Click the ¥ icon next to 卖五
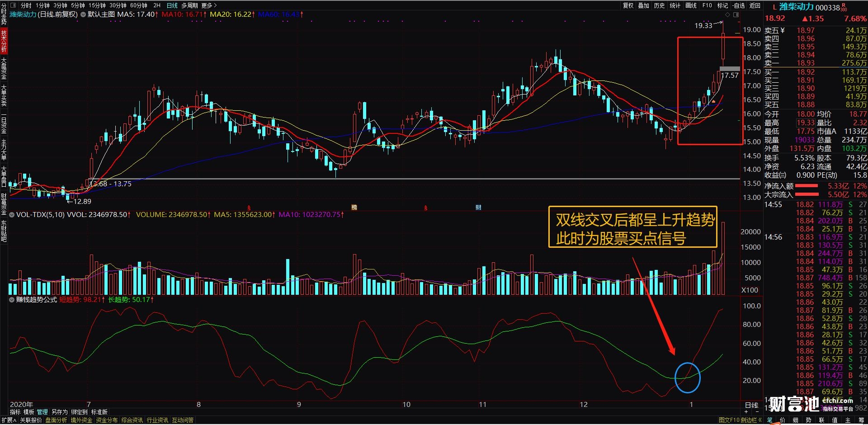 coord(783,30)
